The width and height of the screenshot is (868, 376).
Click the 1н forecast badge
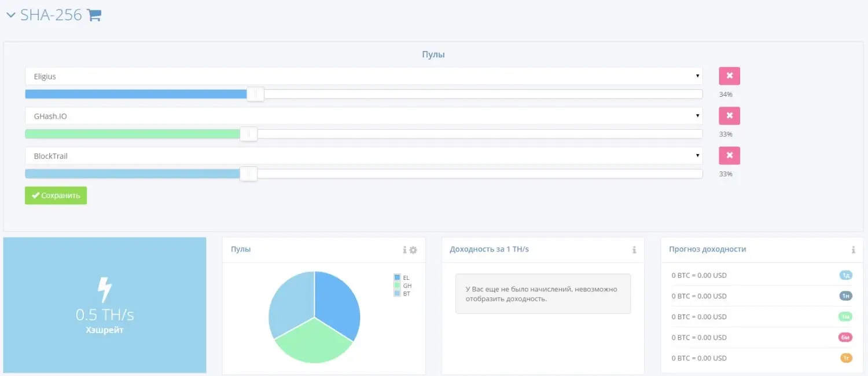pos(845,296)
